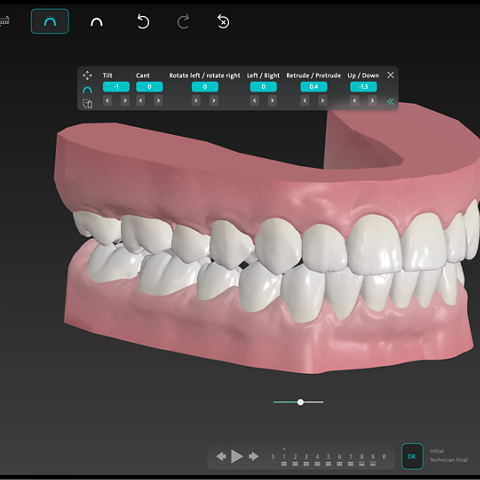Click the opacity slider handle
This screenshot has height=480, width=480.
coord(300,402)
